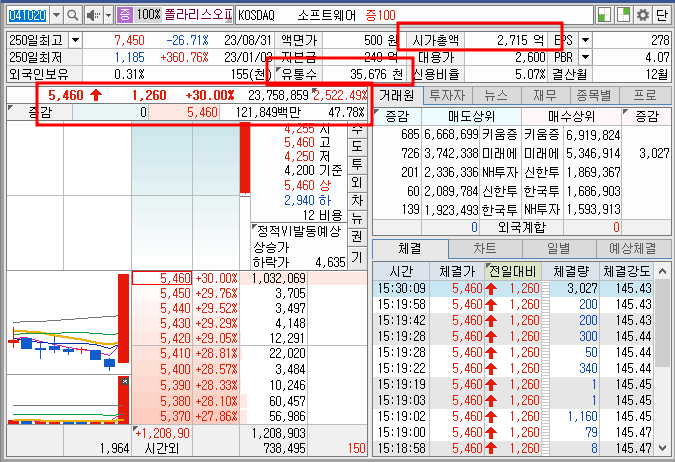Click the 15:19:02 trade row

click(x=513, y=416)
